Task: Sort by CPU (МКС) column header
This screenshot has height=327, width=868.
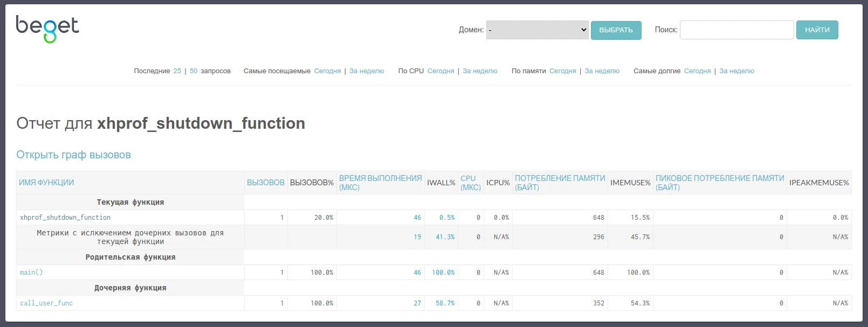Action: coord(470,183)
